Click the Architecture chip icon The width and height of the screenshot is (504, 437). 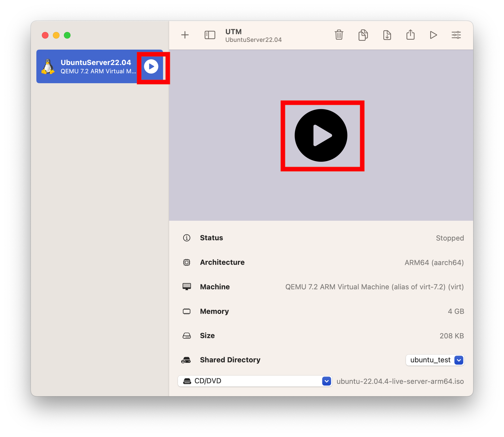187,262
